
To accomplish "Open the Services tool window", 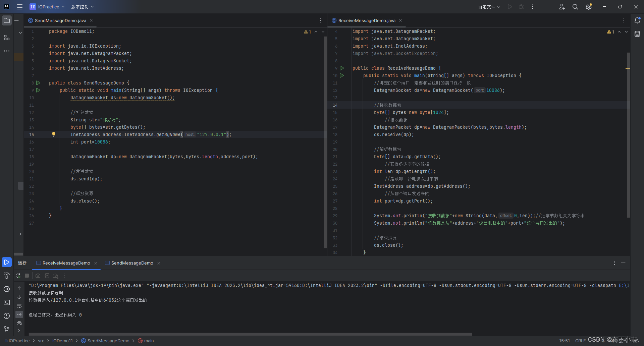I will click(x=7, y=289).
